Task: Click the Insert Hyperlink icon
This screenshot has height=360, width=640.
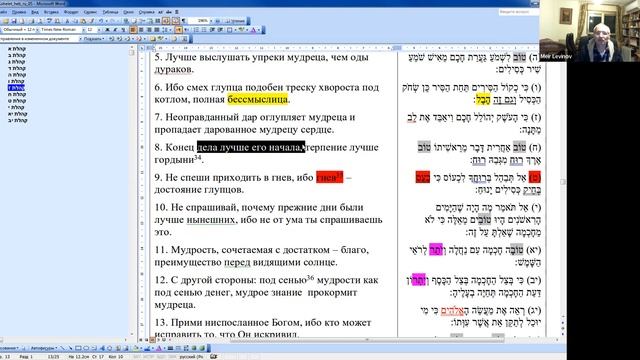Action: 126,21
